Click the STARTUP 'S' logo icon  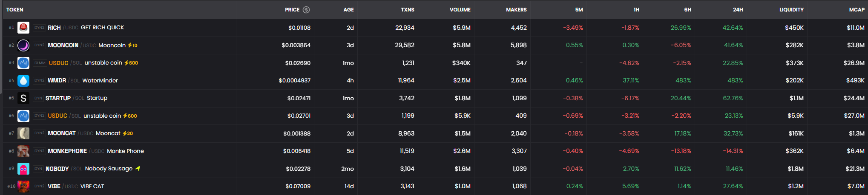point(23,98)
